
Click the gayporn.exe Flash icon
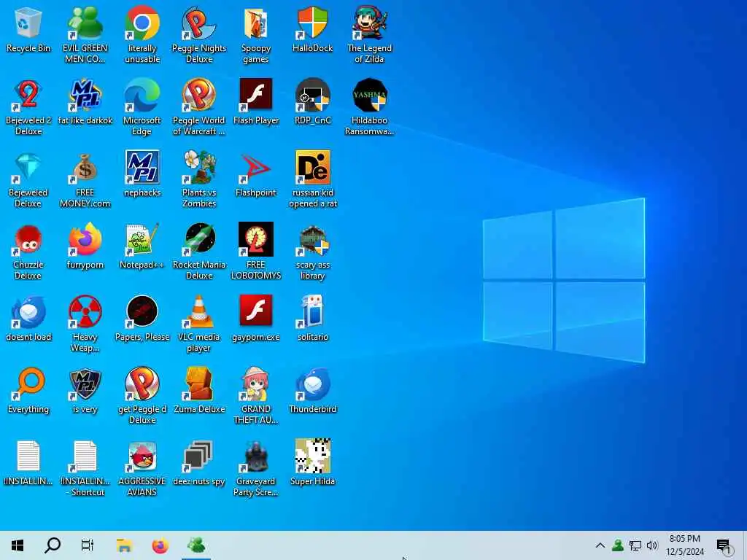coord(256,319)
